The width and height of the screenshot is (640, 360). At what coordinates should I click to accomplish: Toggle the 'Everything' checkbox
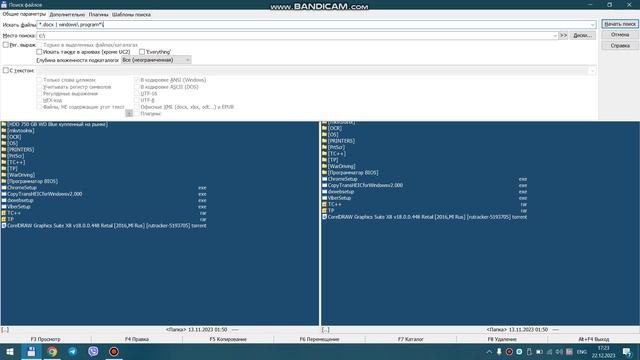142,52
